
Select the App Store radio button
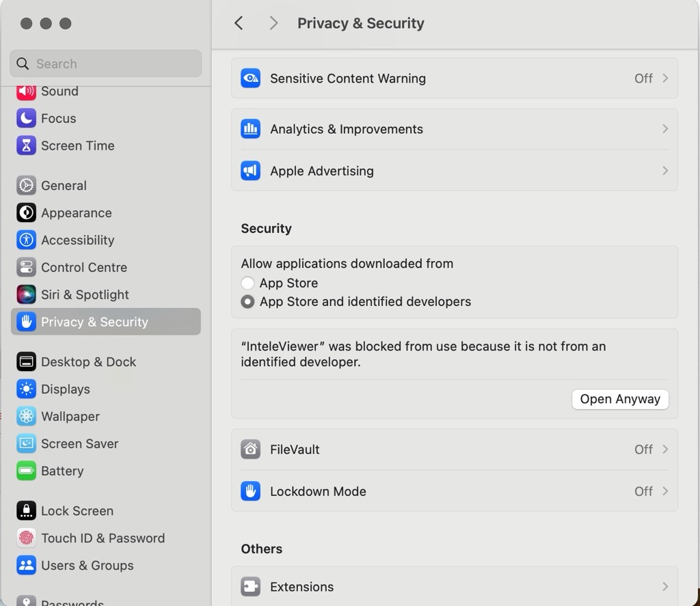click(247, 283)
